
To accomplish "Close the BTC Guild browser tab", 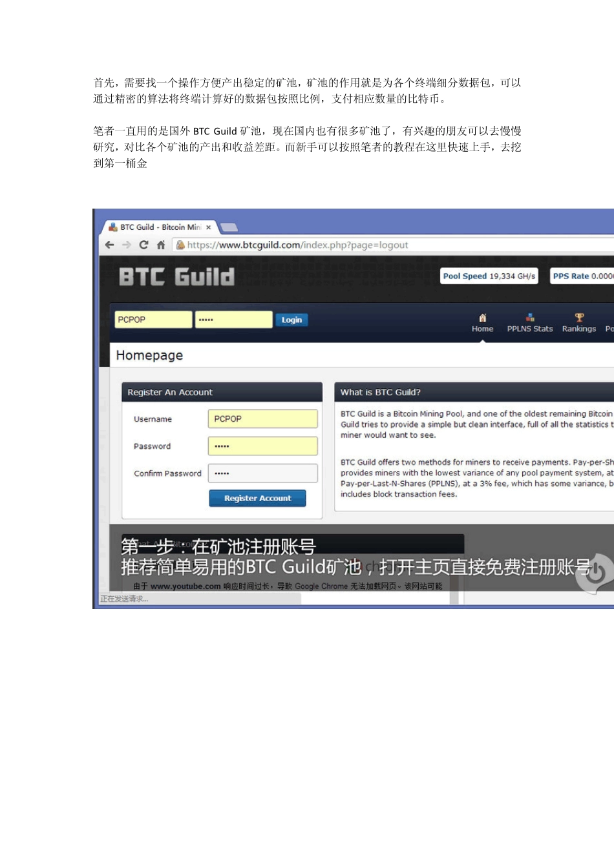I will [x=208, y=227].
